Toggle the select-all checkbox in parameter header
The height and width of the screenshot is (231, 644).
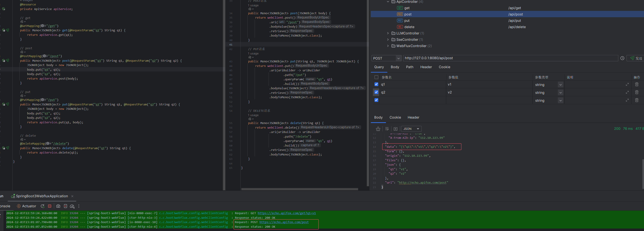(376, 77)
